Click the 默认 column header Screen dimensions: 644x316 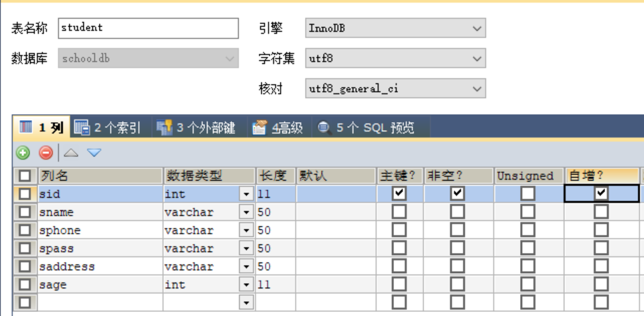(336, 176)
